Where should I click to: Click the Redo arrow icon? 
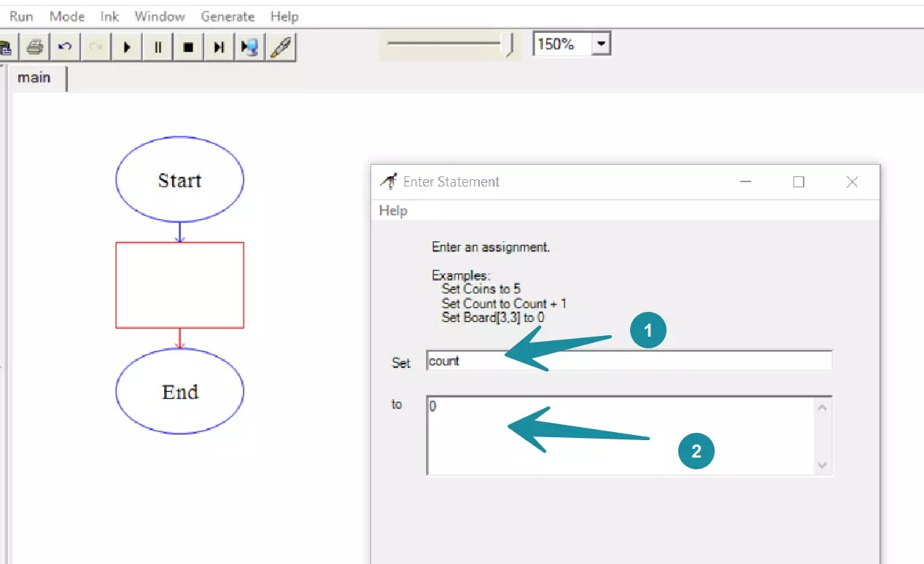click(x=96, y=47)
